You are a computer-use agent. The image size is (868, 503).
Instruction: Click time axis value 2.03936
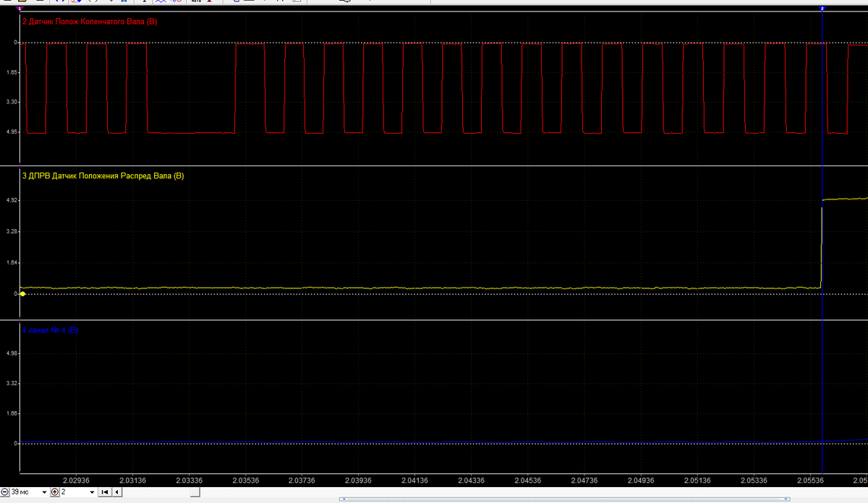[358, 480]
